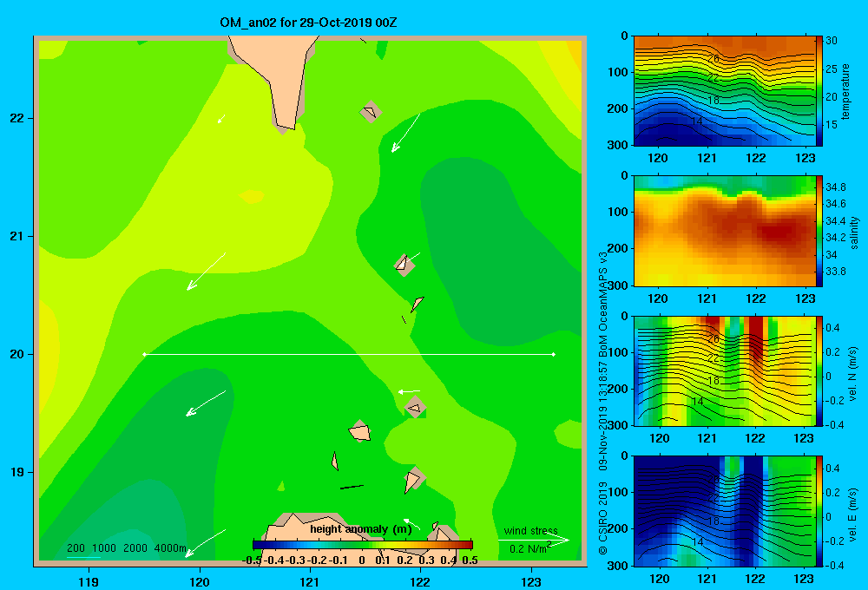
Task: Click longitude label '119' on map axis
Action: (x=89, y=581)
